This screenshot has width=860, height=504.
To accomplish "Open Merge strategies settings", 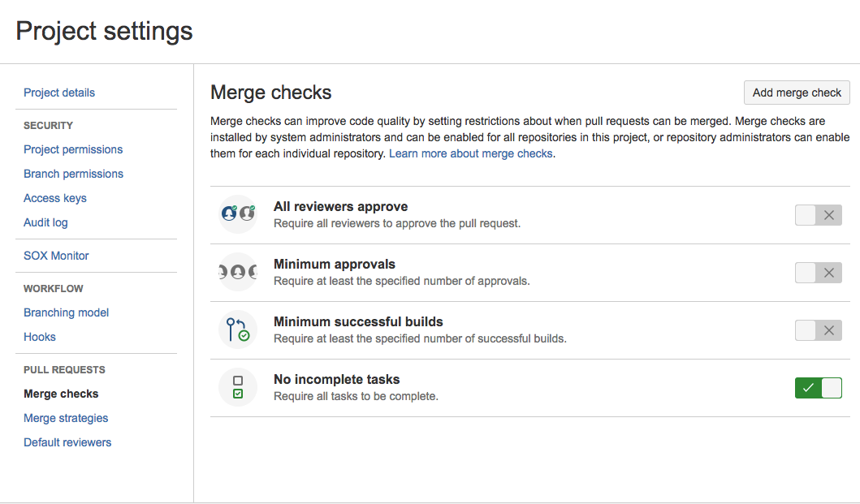I will [x=66, y=418].
